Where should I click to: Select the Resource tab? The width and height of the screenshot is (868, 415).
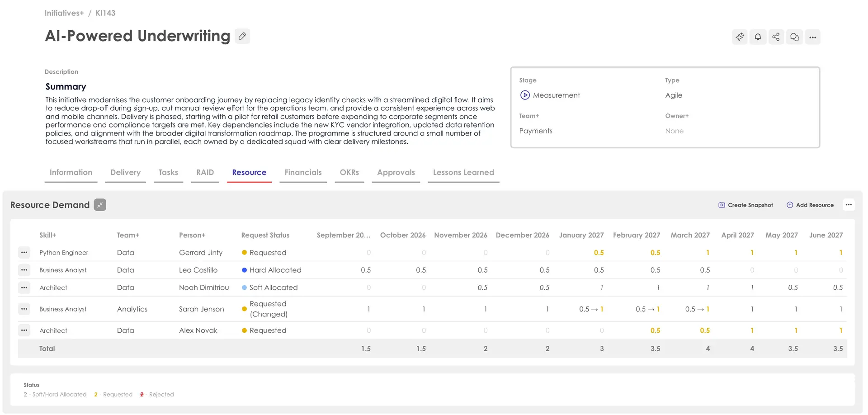(249, 173)
